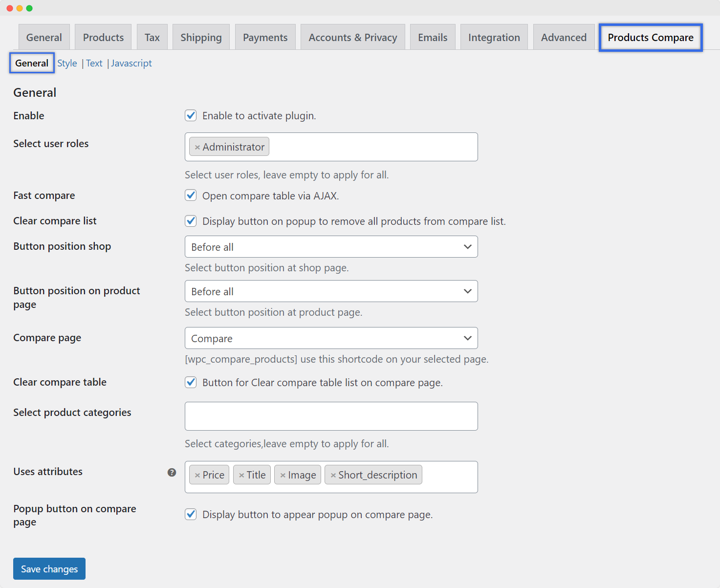Toggle Display popup button on compare page
The height and width of the screenshot is (588, 720).
point(191,514)
